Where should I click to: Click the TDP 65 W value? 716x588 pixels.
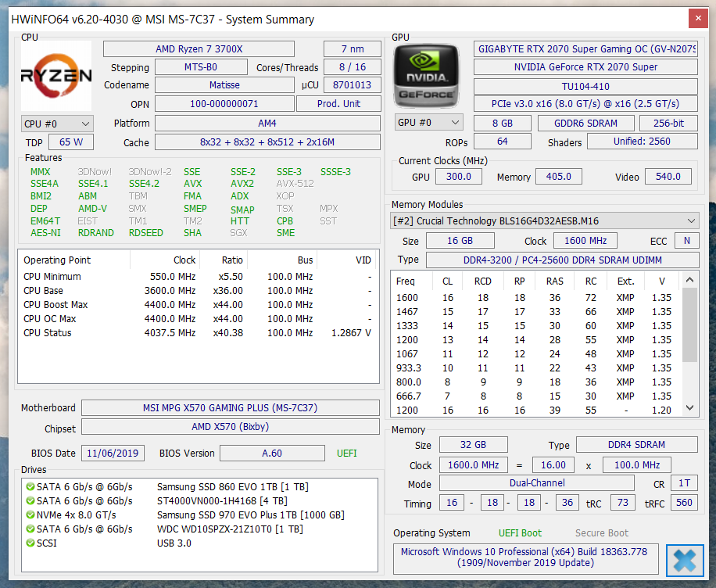pyautogui.click(x=71, y=142)
